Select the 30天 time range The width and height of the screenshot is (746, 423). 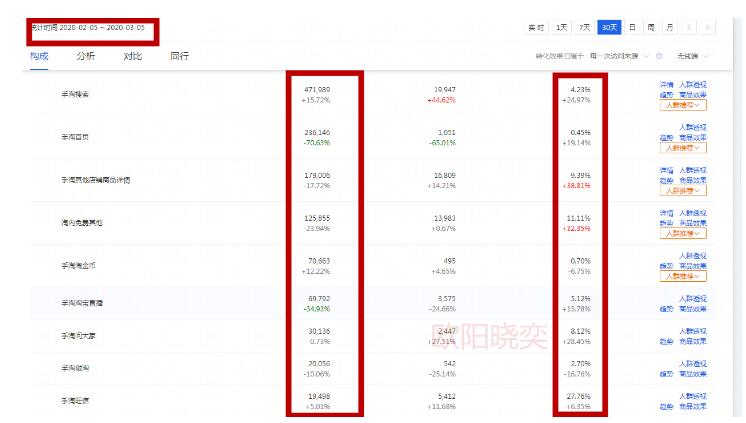pyautogui.click(x=609, y=27)
